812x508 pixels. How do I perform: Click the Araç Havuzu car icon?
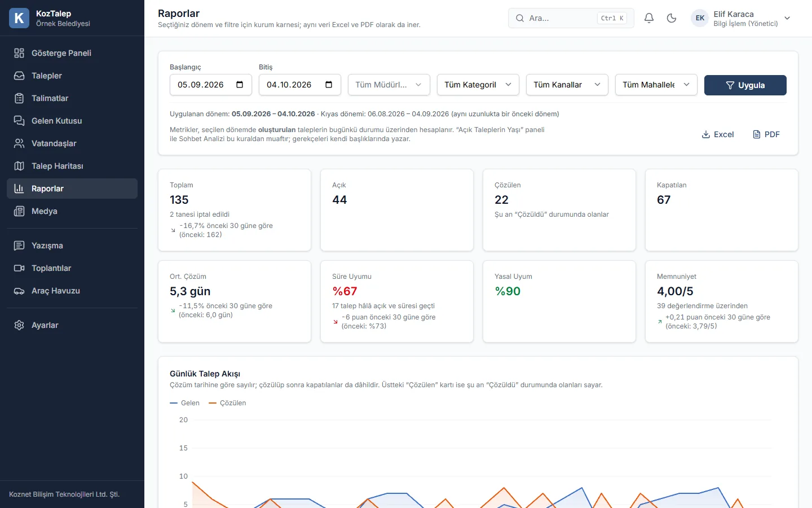click(19, 291)
